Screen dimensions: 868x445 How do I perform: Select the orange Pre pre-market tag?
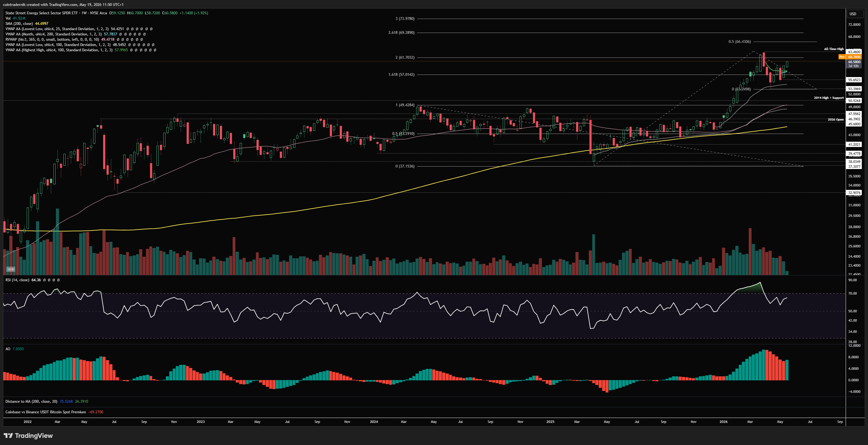(x=842, y=57)
